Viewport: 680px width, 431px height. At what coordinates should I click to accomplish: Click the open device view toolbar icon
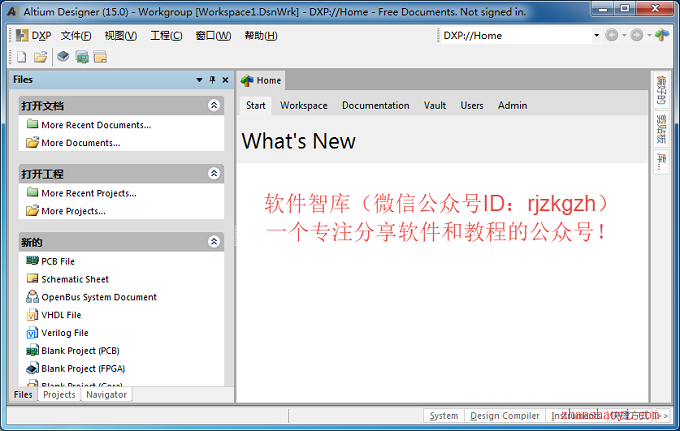(x=63, y=56)
